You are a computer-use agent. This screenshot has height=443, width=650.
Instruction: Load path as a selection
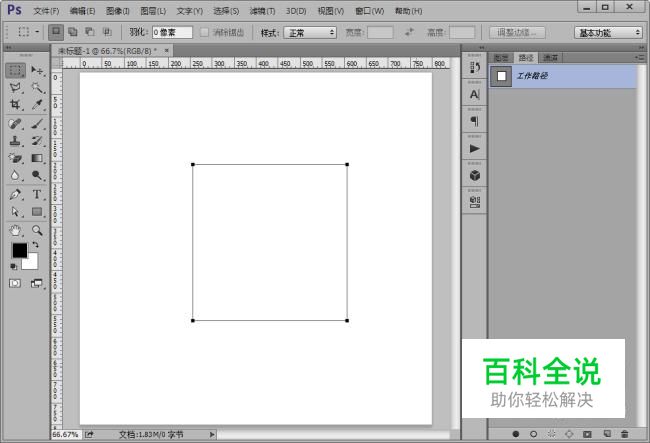click(x=551, y=434)
